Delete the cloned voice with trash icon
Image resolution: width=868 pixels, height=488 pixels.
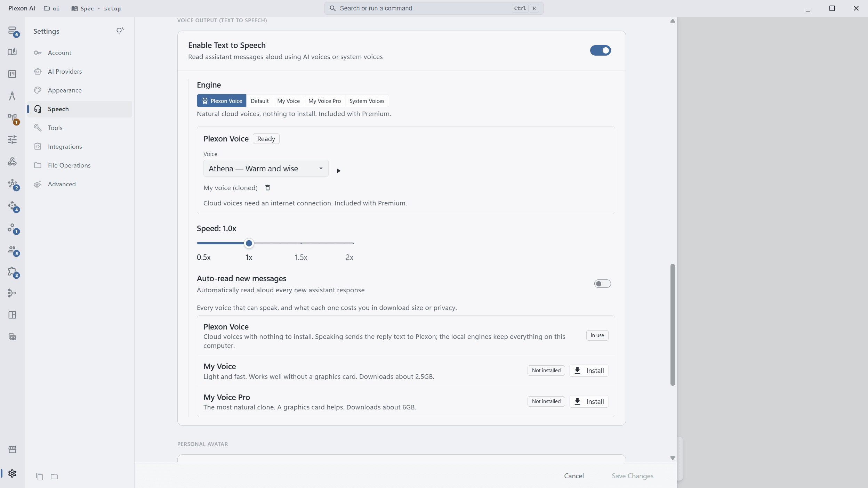click(x=267, y=188)
